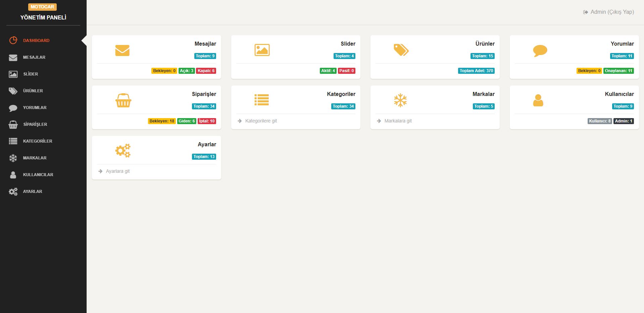Viewport: 644px width, 313px height.
Task: Click the Pasif: 0 red badge
Action: coord(347,71)
